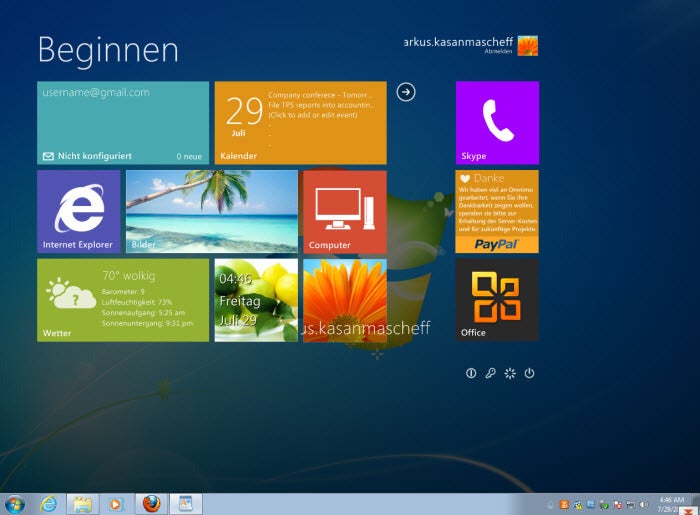Click the info circle icon below the tiles
This screenshot has width=700, height=515.
pyautogui.click(x=471, y=373)
